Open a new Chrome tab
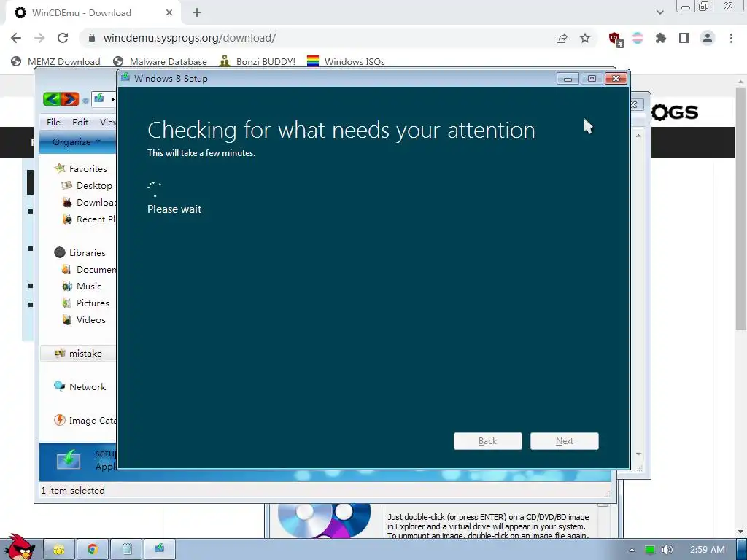 coord(197,13)
